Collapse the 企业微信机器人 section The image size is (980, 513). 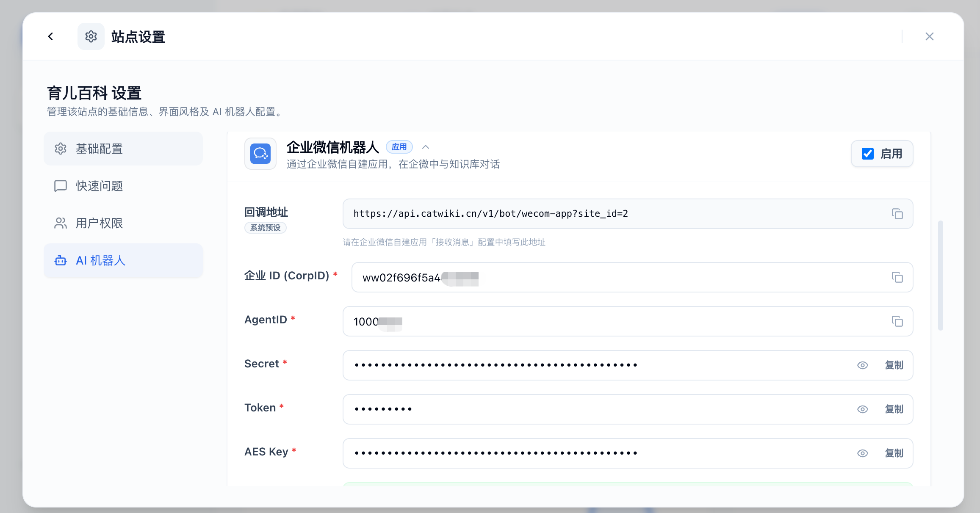(x=426, y=147)
